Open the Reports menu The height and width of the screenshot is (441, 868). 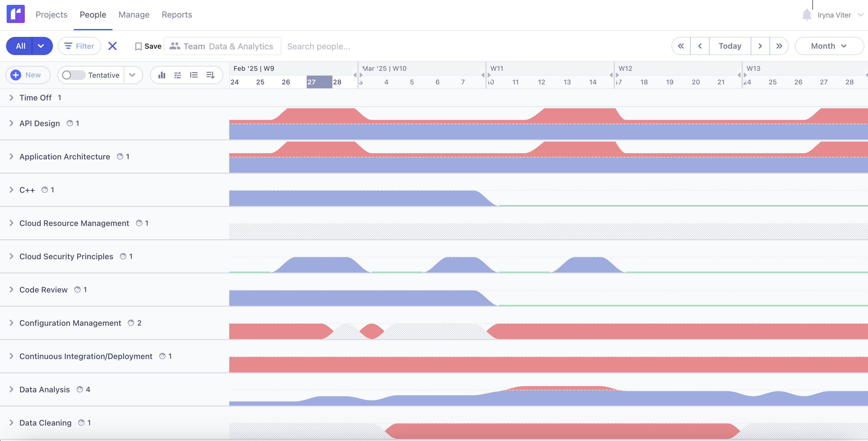[177, 15]
